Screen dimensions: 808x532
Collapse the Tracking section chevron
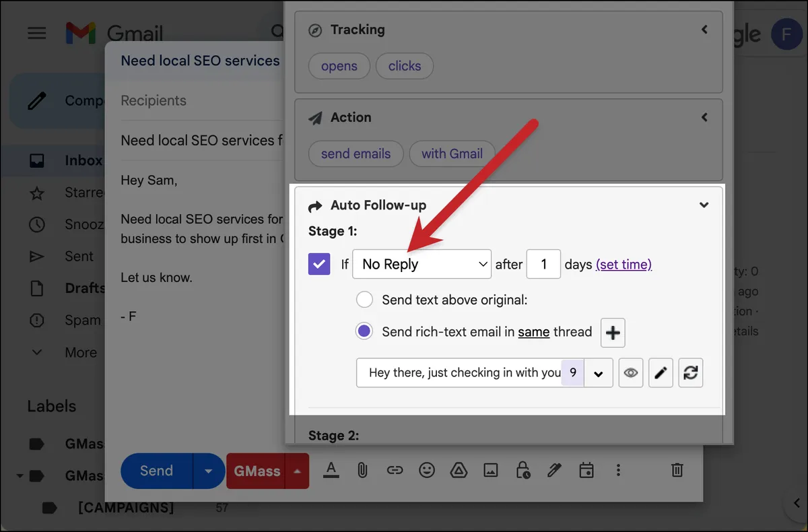point(704,30)
